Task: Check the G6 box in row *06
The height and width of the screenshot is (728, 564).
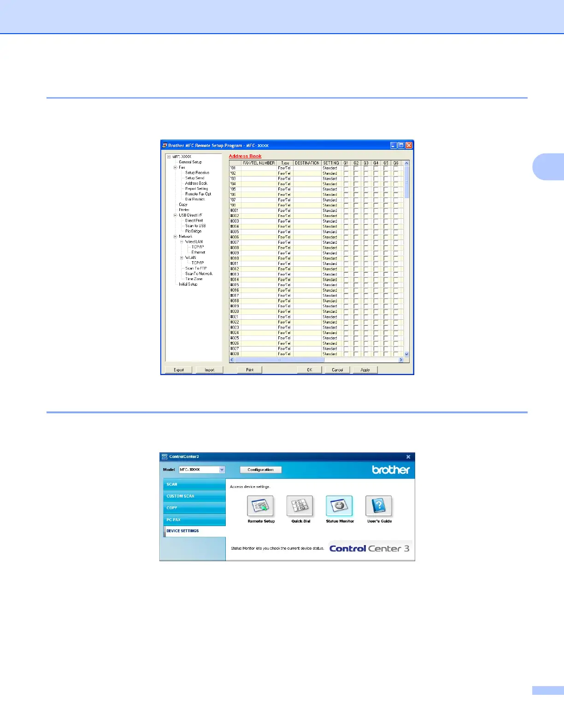Action: pos(396,195)
